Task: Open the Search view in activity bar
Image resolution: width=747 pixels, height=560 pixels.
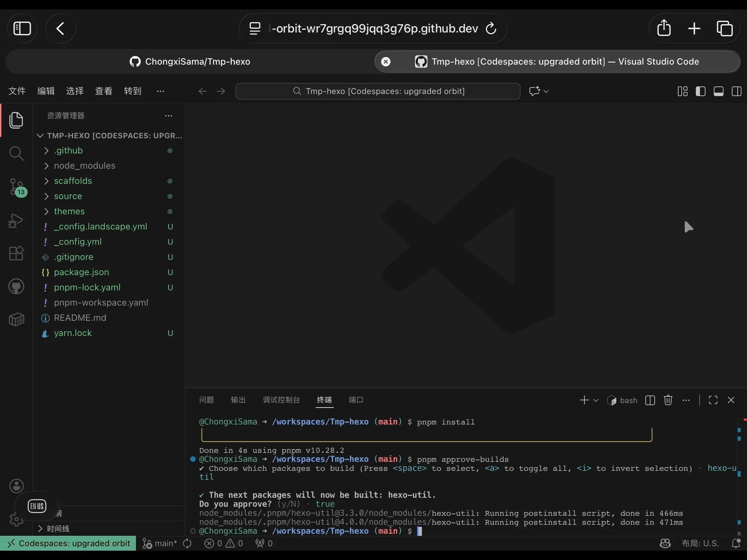Action: pyautogui.click(x=16, y=153)
